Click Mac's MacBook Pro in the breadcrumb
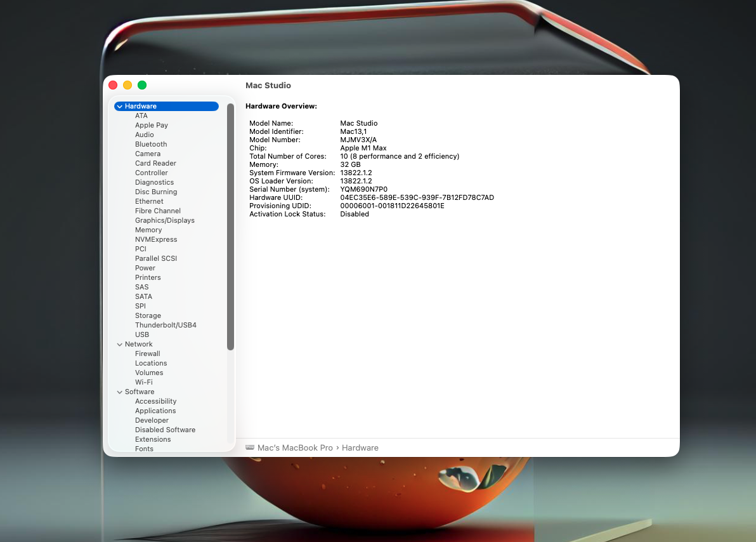 click(x=296, y=447)
